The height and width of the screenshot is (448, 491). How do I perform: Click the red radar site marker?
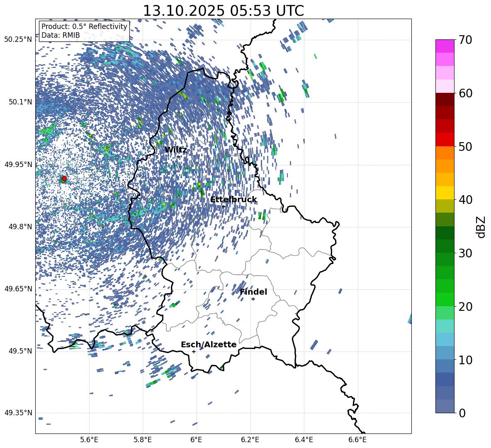[x=64, y=179]
